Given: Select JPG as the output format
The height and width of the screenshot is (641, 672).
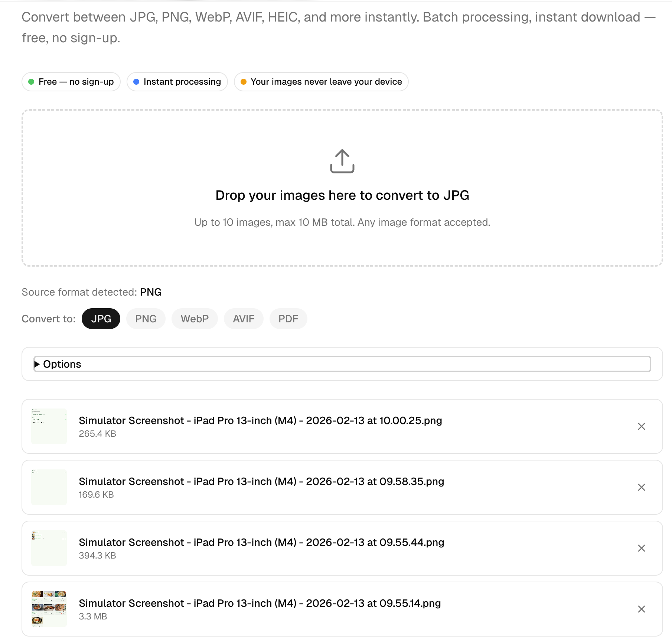Looking at the screenshot, I should tap(101, 319).
